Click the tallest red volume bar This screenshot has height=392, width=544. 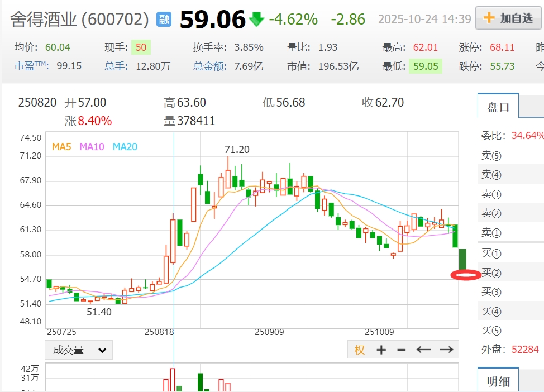pos(173,380)
